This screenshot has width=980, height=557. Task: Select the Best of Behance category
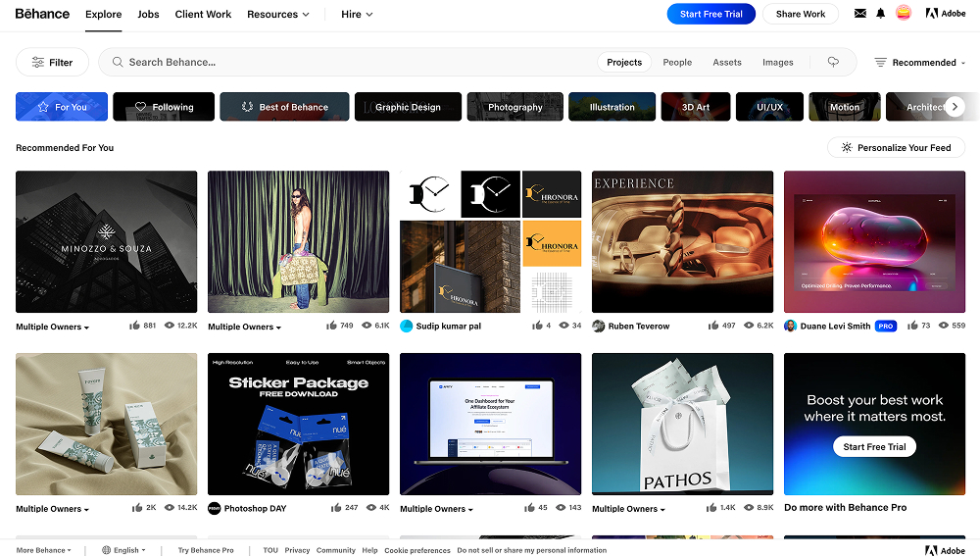[284, 106]
